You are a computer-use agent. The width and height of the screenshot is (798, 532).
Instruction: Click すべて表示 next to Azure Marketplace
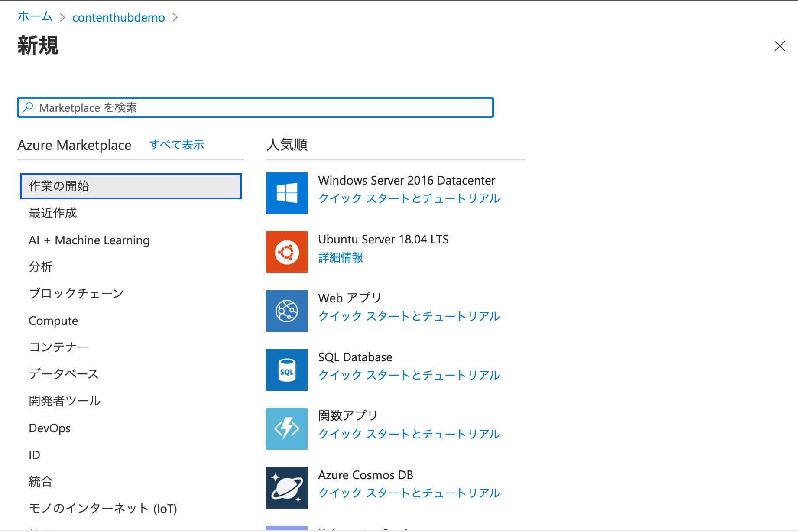coord(177,145)
